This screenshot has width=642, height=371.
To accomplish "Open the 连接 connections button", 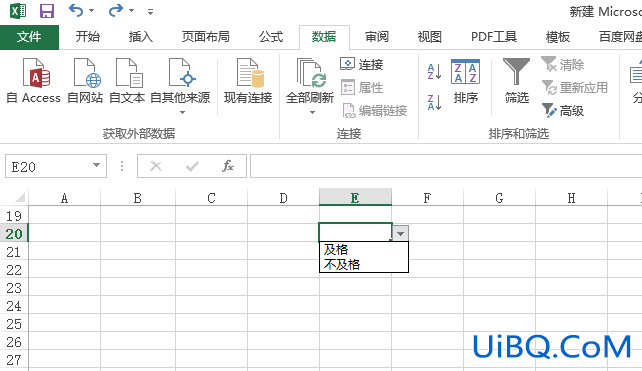I will tap(362, 64).
